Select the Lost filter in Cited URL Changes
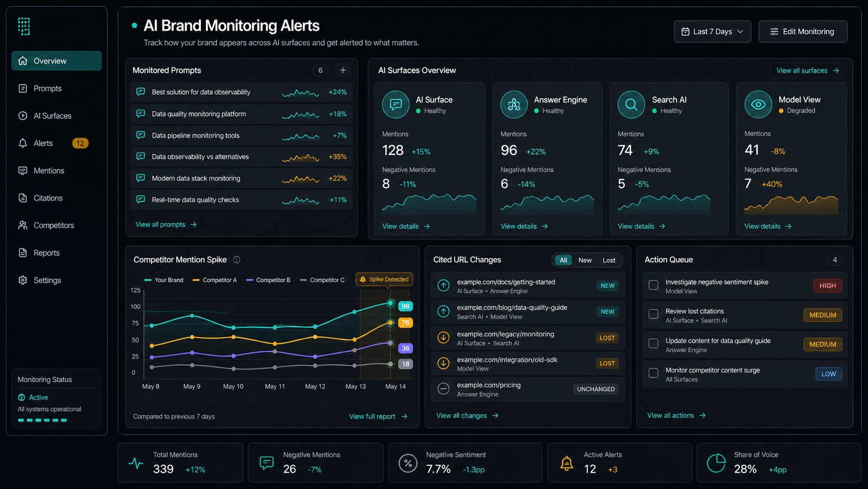The image size is (868, 489). tap(609, 260)
